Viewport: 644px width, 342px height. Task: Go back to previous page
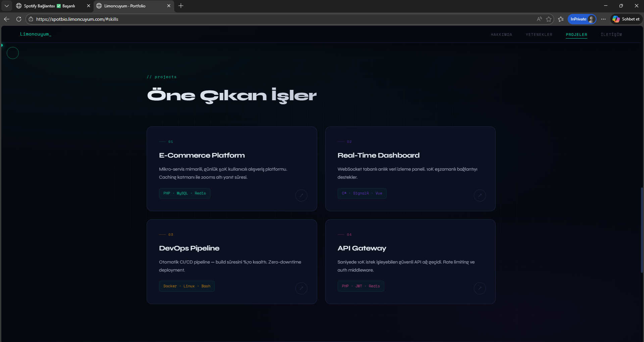point(7,19)
